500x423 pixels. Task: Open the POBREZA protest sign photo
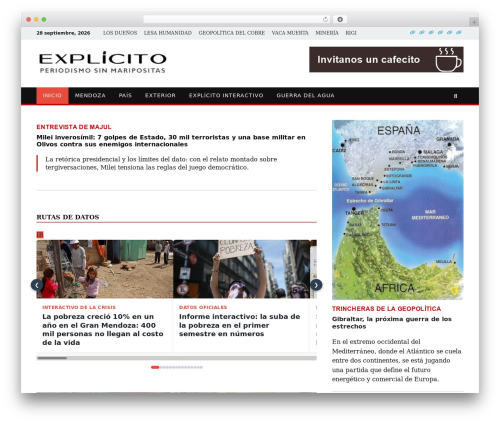point(242,269)
